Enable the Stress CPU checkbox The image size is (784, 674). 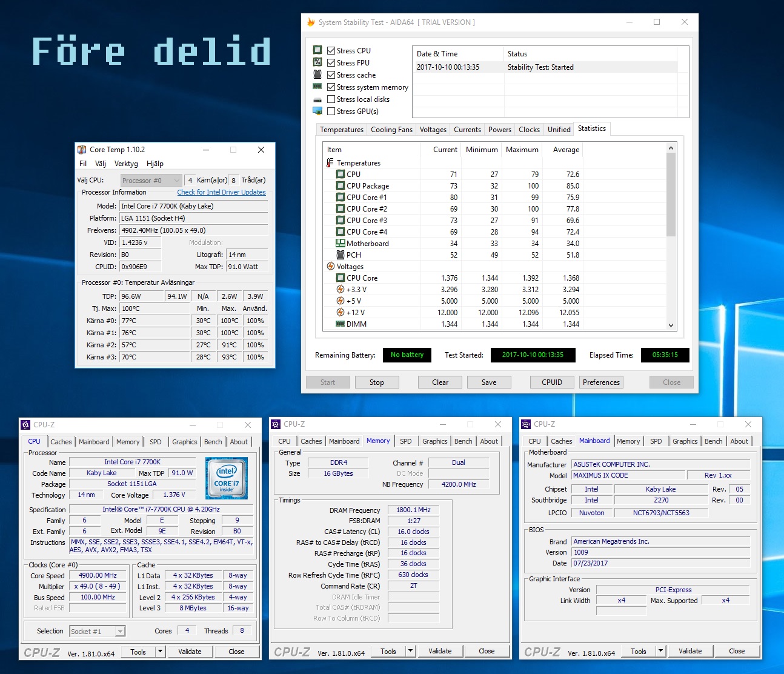click(331, 50)
